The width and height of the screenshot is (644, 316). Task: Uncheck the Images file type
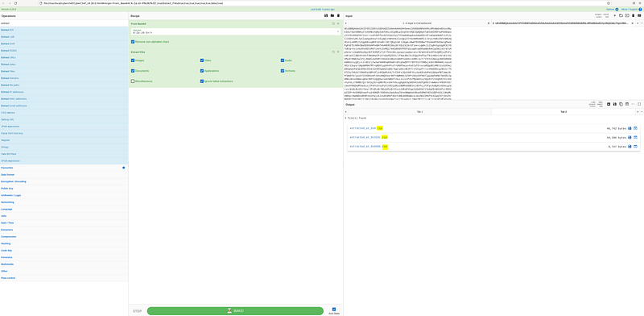(133, 60)
